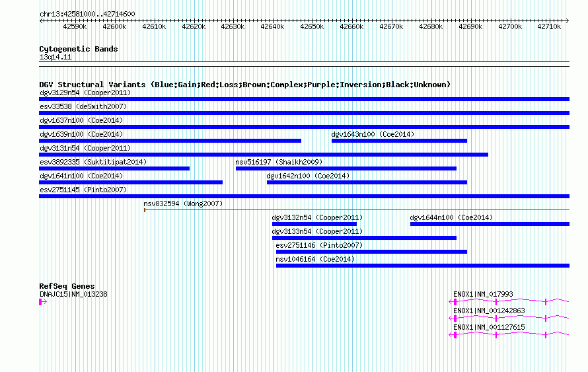Click the blue bar under esv2751146
This screenshot has width=588, height=372.
point(371,252)
